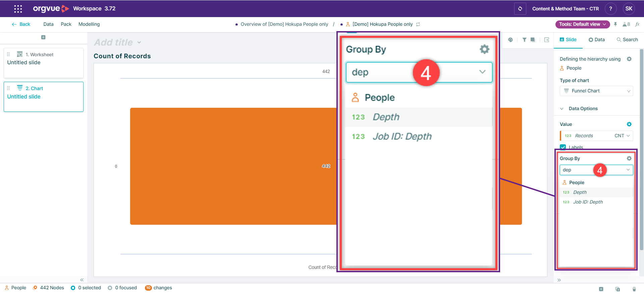Open the flask experiments icon showing 8
The width and height of the screenshot is (644, 294).
click(x=626, y=24)
